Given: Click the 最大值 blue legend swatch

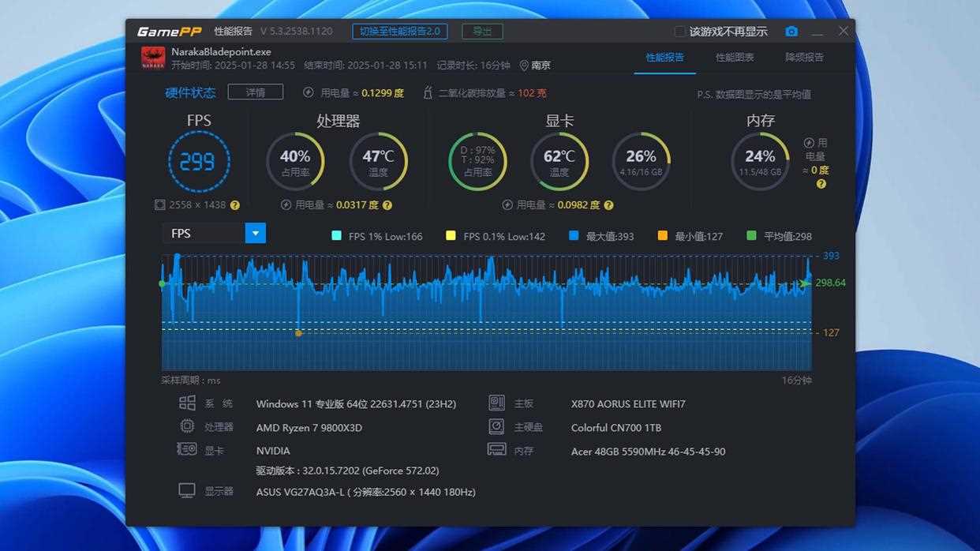Looking at the screenshot, I should pyautogui.click(x=574, y=236).
